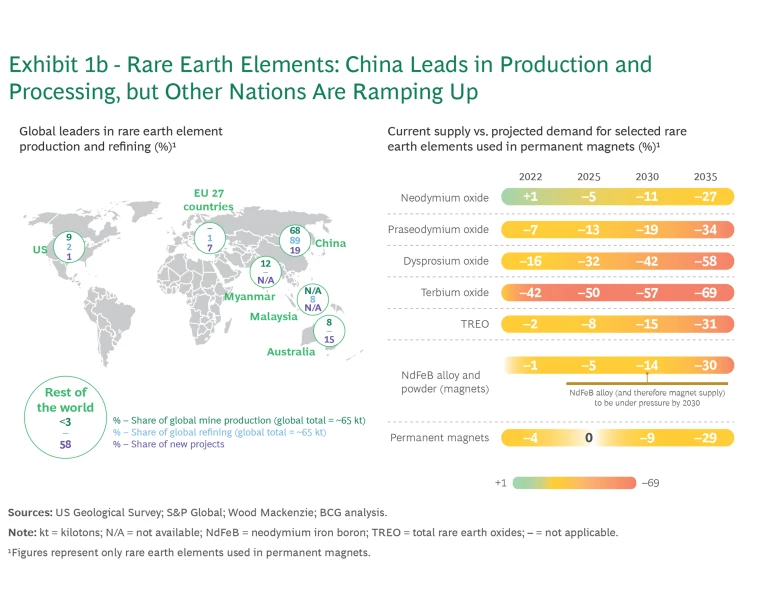Click the Dysprosium oxide −58 value for 2035
This screenshot has height=614, width=768.
tap(705, 261)
